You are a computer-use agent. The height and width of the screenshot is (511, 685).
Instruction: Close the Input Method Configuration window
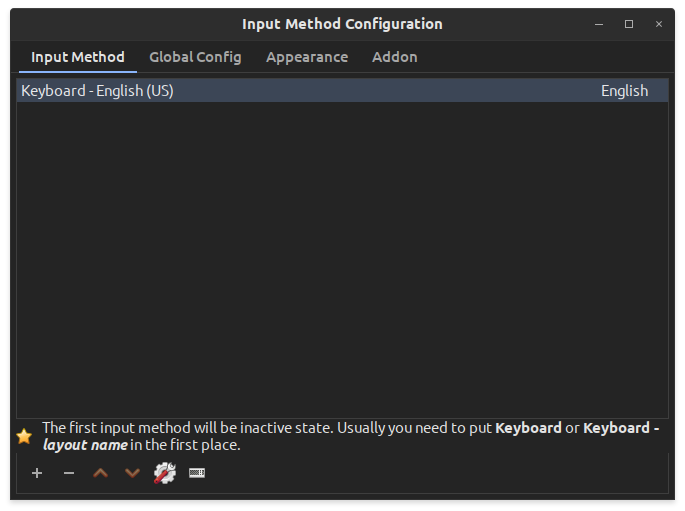659,24
